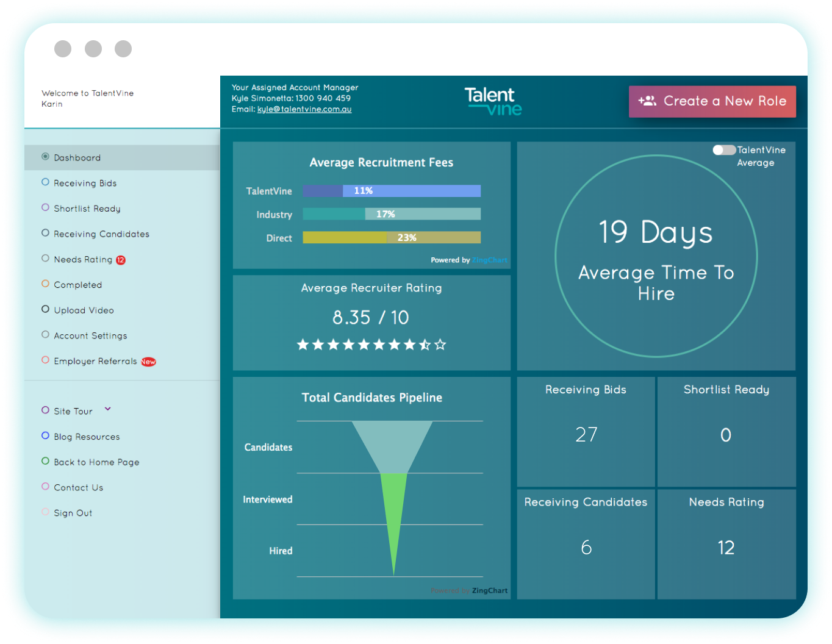Click the Sign Out circle icon
This screenshot has height=644, width=832.
tap(45, 512)
